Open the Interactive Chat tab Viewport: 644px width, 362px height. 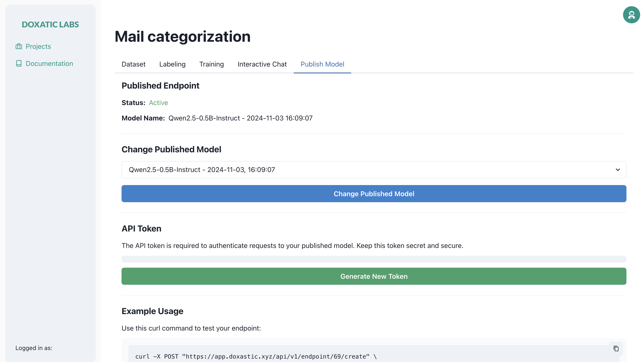[262, 64]
